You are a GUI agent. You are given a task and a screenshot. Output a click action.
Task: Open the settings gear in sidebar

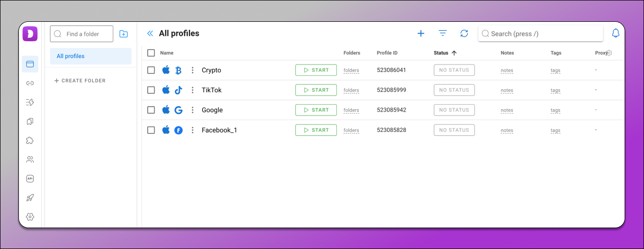30,217
